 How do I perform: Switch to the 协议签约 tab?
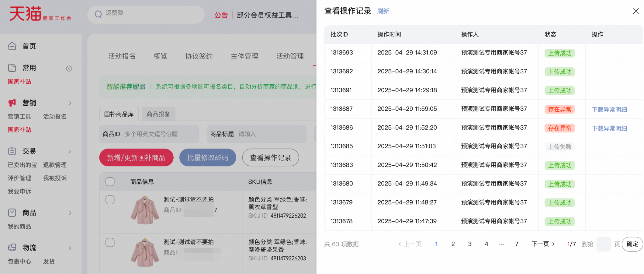point(199,56)
